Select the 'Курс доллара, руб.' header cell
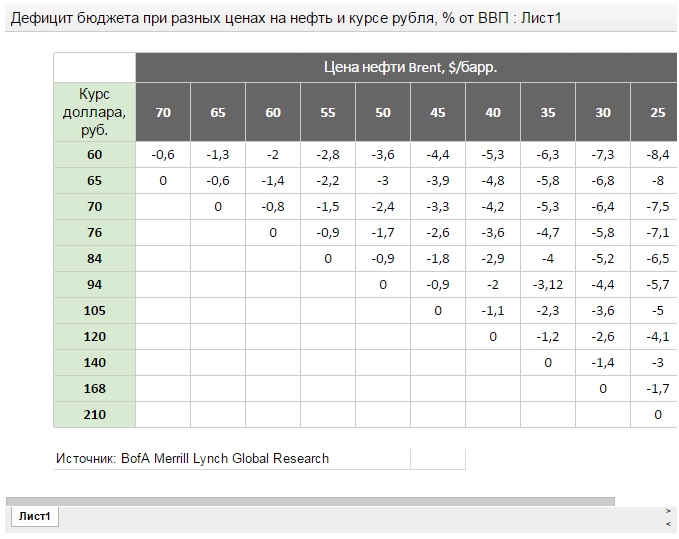 [94, 111]
